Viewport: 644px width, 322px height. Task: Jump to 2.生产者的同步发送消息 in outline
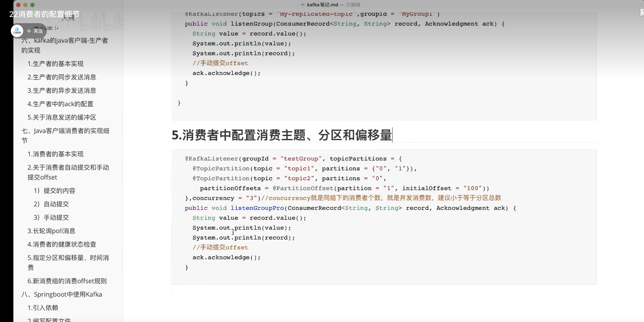point(62,77)
